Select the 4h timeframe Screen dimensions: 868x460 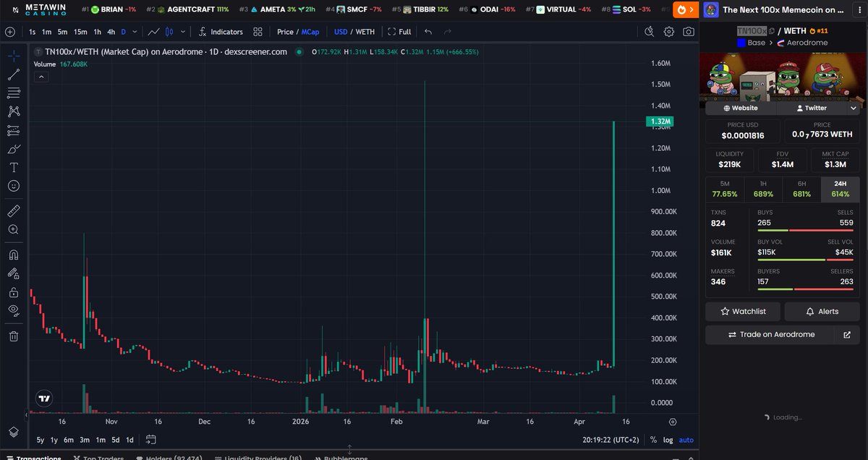(111, 32)
